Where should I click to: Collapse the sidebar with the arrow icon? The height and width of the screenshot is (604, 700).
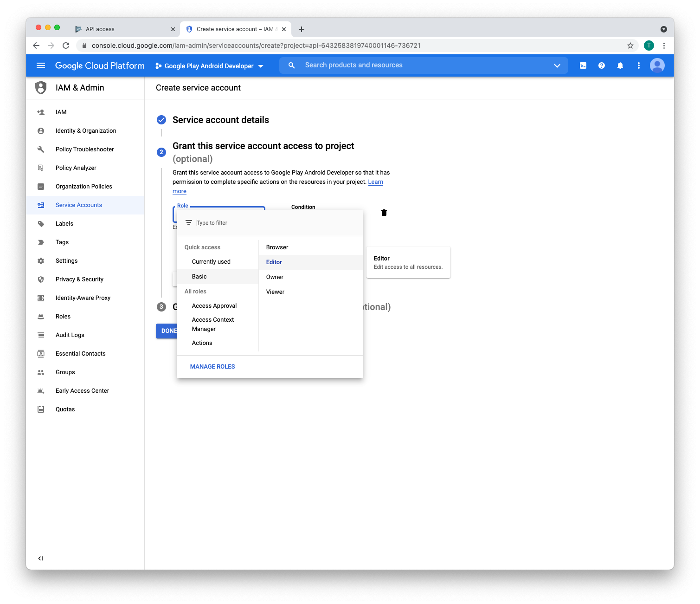click(x=40, y=558)
